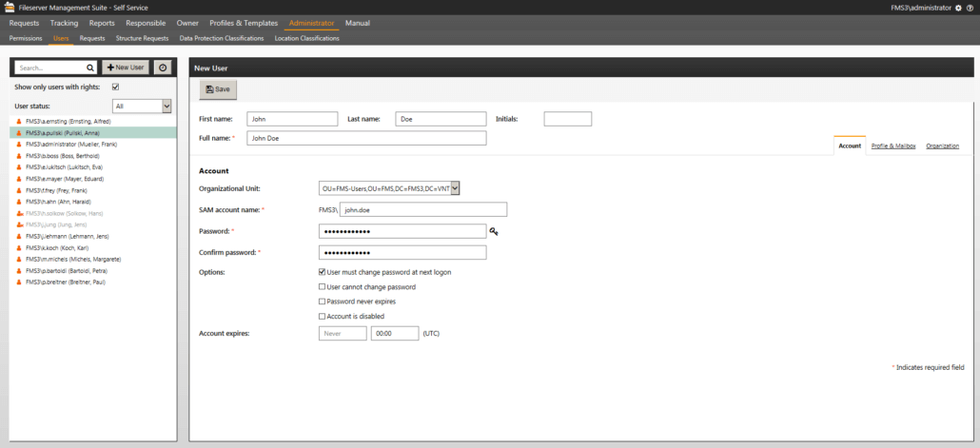Open the User status dropdown
The height and width of the screenshot is (448, 980).
[142, 107]
